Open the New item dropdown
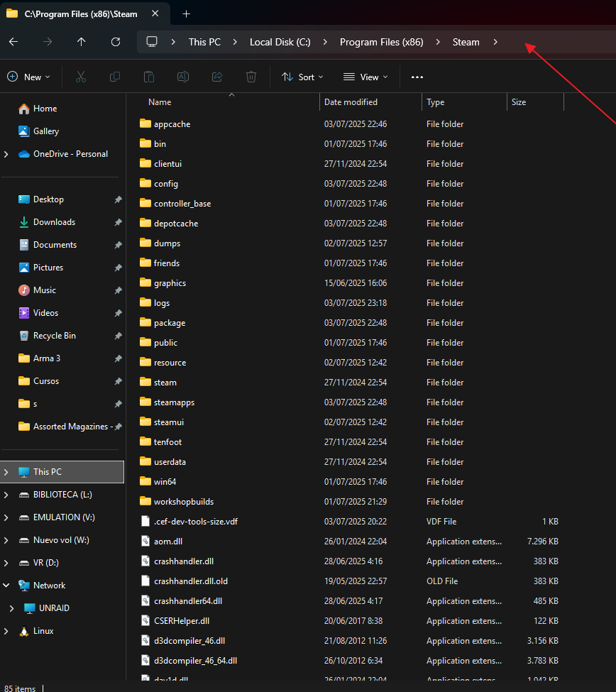 pos(28,77)
